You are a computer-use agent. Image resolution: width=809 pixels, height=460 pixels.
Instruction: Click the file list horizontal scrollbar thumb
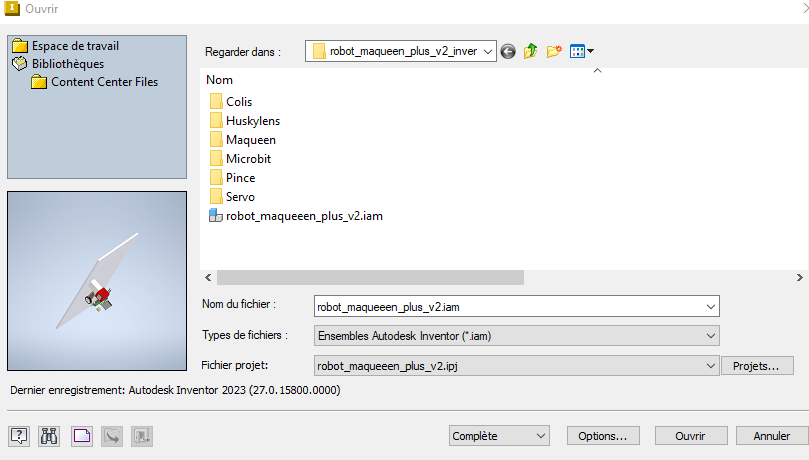(x=370, y=277)
